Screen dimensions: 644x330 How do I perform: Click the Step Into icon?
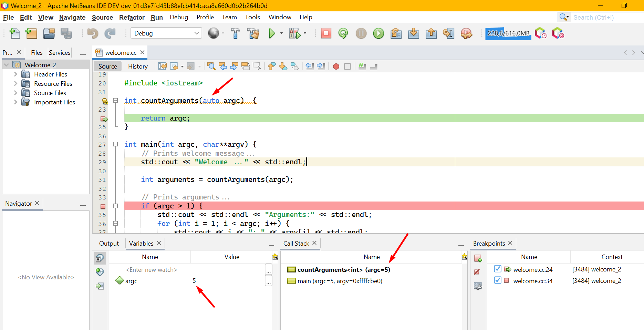[x=414, y=33]
